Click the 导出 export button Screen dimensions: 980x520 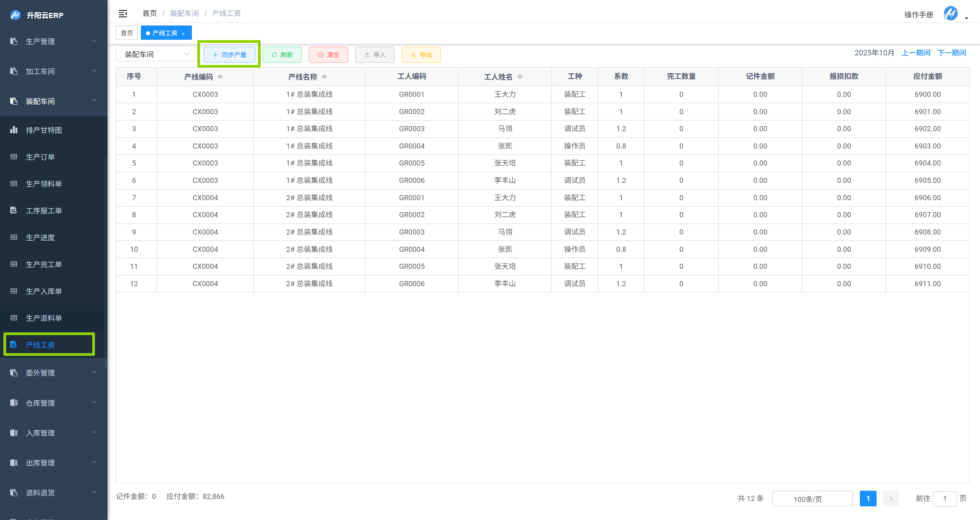tap(421, 55)
